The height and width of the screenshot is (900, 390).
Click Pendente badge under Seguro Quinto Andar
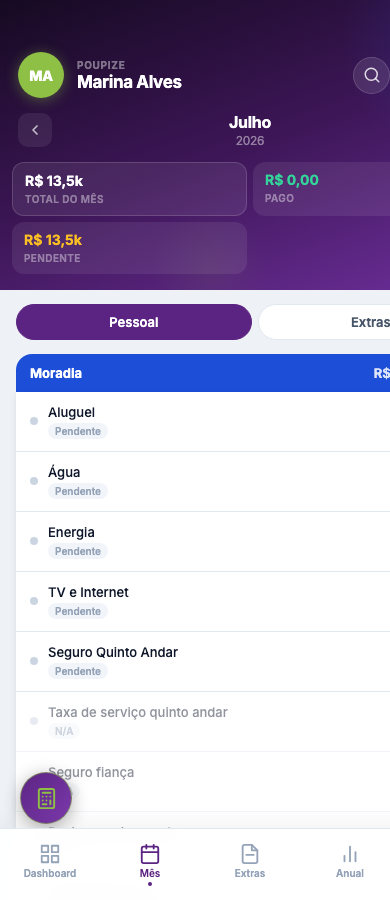pyautogui.click(x=78, y=671)
